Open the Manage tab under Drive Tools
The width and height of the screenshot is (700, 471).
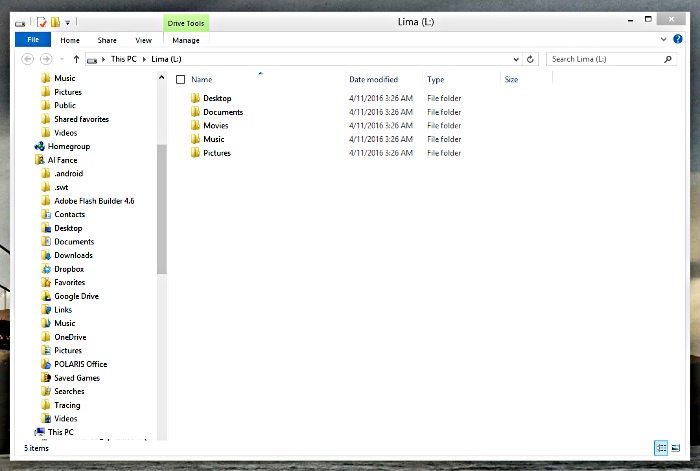coord(186,40)
